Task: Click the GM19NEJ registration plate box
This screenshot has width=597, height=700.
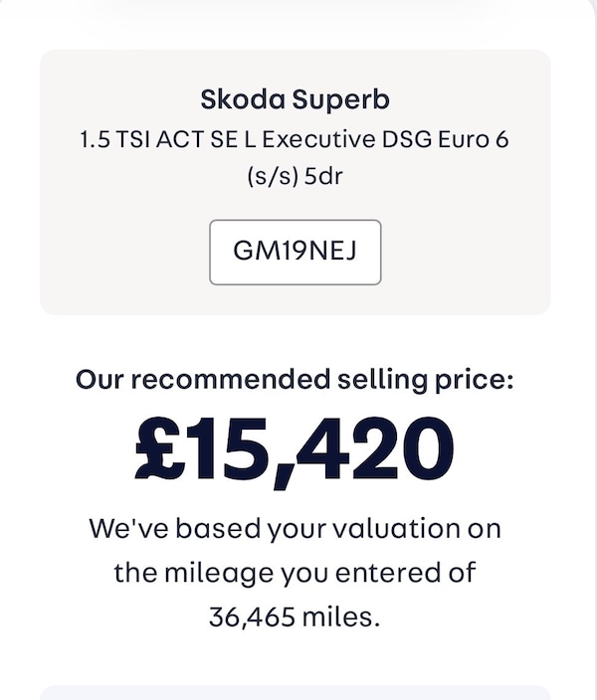Action: pyautogui.click(x=295, y=252)
